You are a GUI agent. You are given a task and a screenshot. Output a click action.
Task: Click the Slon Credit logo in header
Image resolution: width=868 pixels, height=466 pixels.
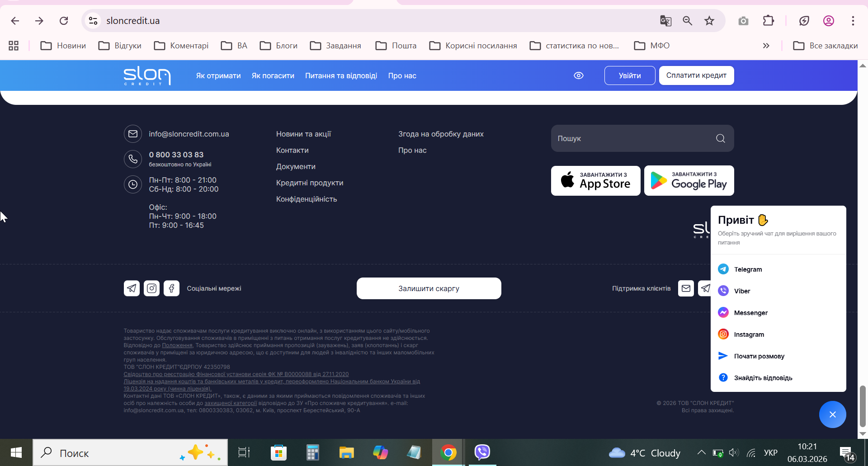tap(147, 75)
